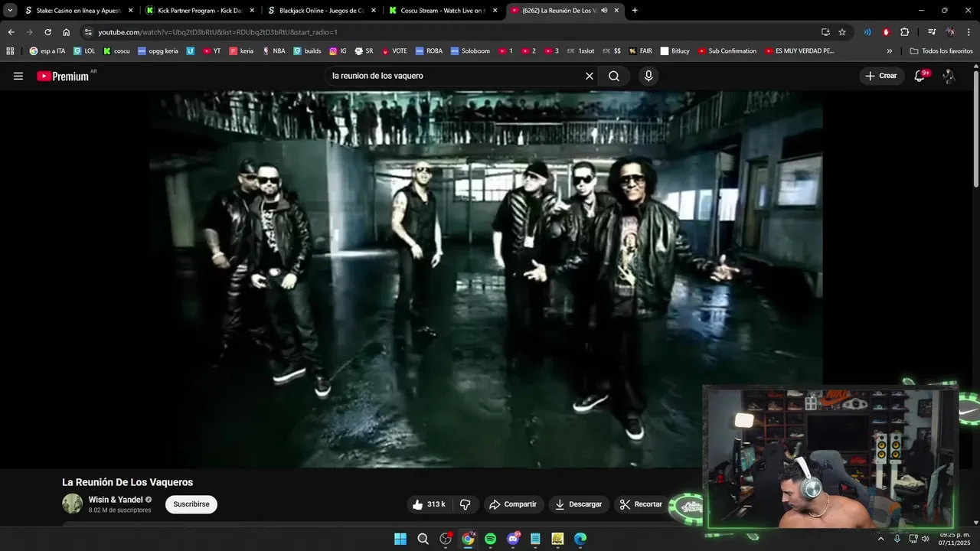Open ES MUY VERDAD PE... bookmark
The image size is (980, 551).
[799, 51]
